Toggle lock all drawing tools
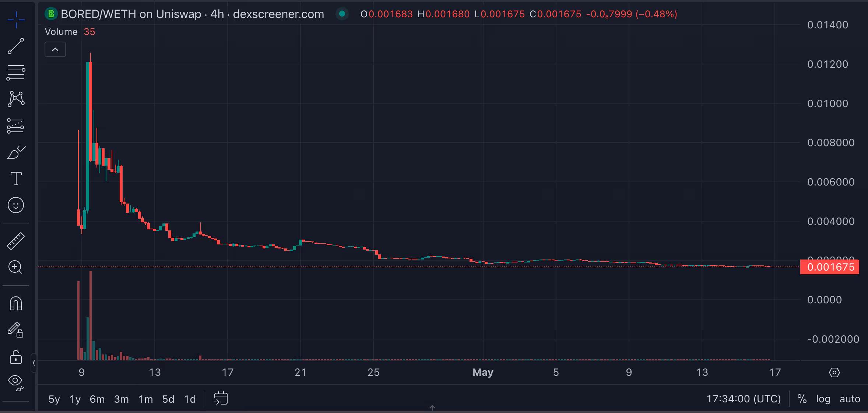 (x=16, y=357)
